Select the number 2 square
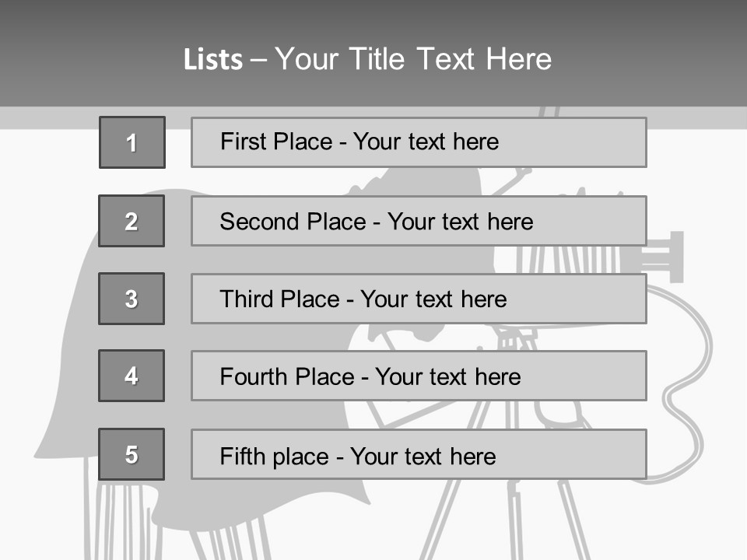747x560 pixels. pos(132,221)
